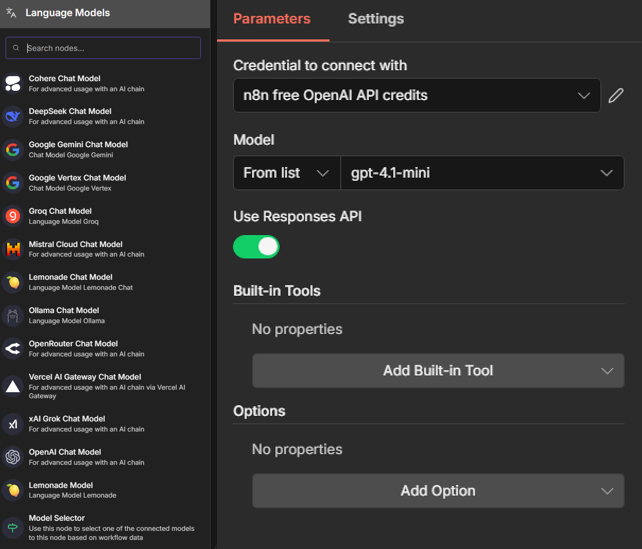The height and width of the screenshot is (549, 642).
Task: Open the credential dropdown for OpenAI API credits
Action: tap(417, 95)
